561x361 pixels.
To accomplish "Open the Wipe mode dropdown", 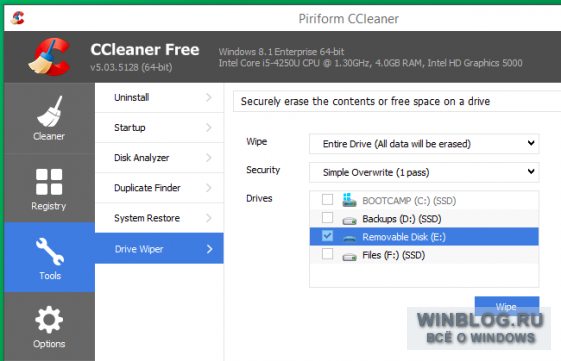I will pyautogui.click(x=424, y=143).
